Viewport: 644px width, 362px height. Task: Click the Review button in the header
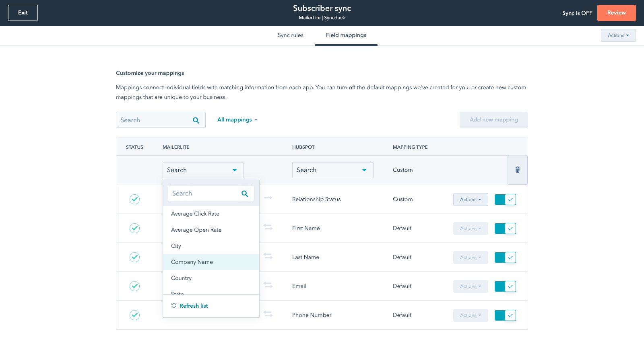617,12
